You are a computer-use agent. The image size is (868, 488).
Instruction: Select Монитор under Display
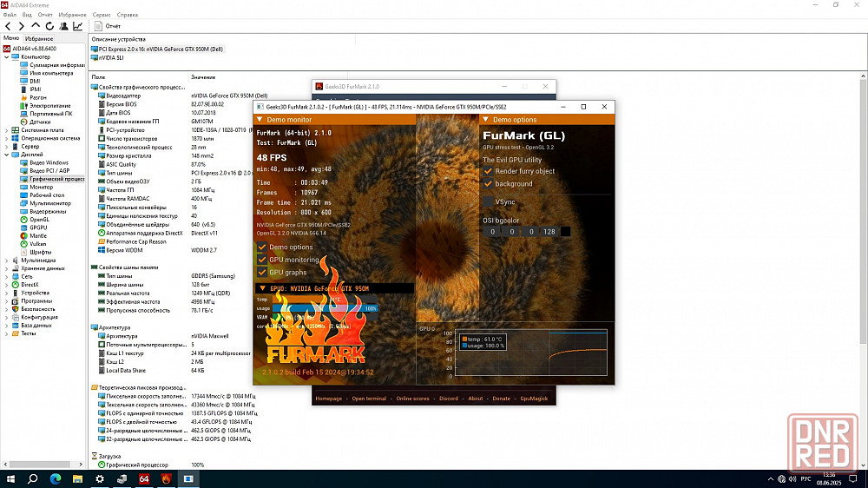coord(41,188)
